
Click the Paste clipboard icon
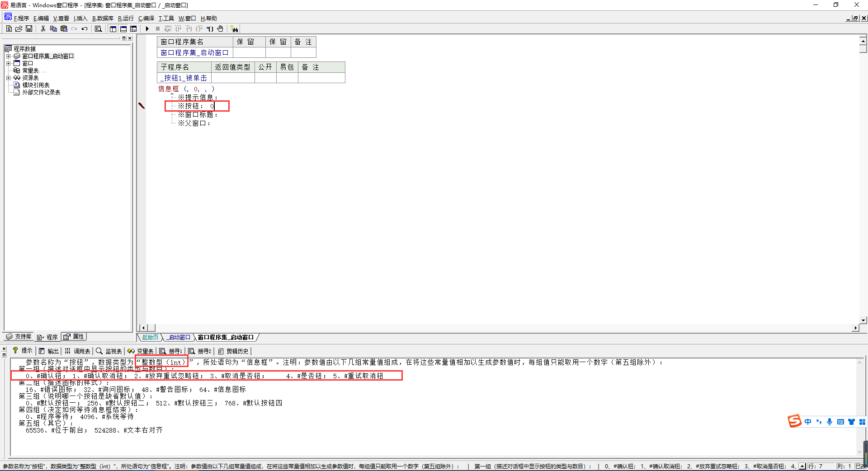coord(64,28)
